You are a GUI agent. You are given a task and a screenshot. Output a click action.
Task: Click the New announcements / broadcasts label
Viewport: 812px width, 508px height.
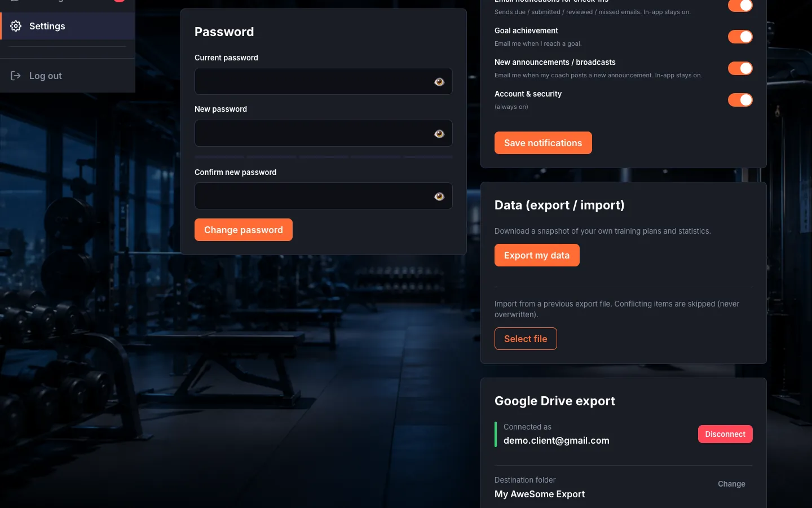(x=555, y=62)
